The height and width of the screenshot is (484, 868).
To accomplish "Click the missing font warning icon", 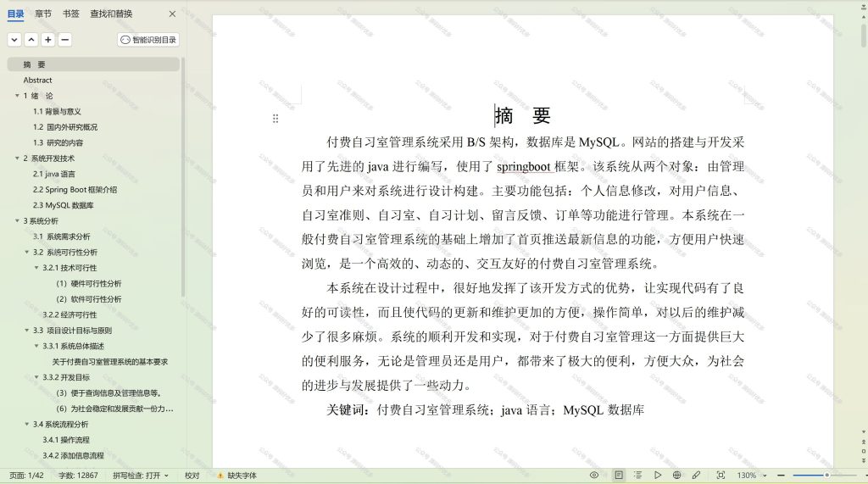I will tap(220, 476).
